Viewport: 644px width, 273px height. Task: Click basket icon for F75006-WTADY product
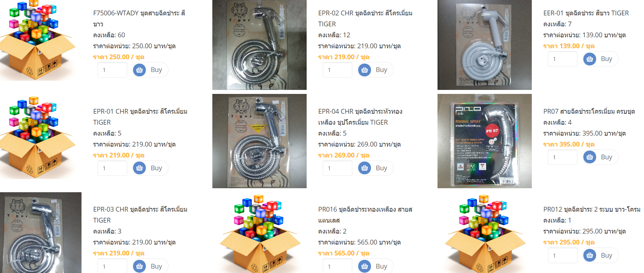click(x=139, y=70)
